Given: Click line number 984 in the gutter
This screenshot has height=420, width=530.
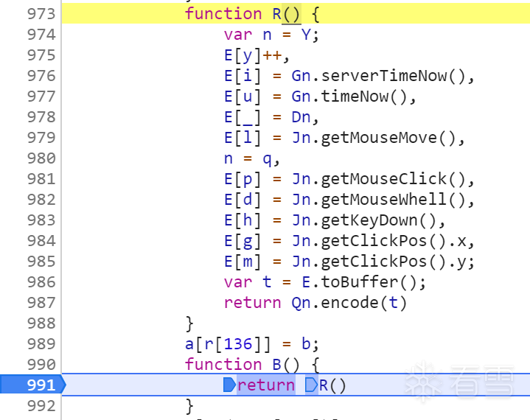Looking at the screenshot, I should (x=41, y=241).
